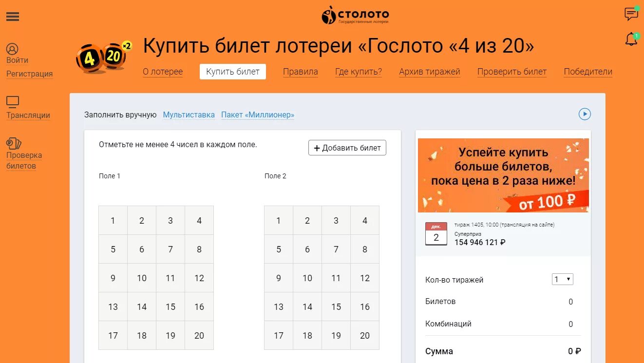Click the Поле 1 label
644x363 pixels.
click(x=110, y=176)
